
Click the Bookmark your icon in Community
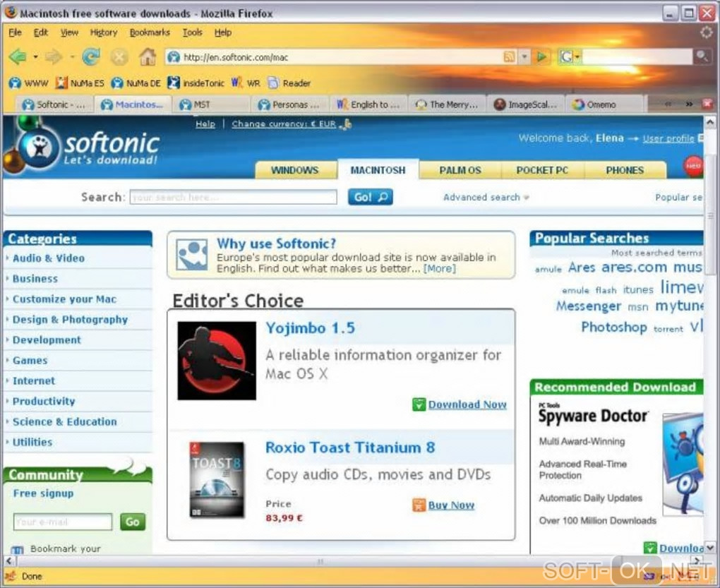click(17, 549)
